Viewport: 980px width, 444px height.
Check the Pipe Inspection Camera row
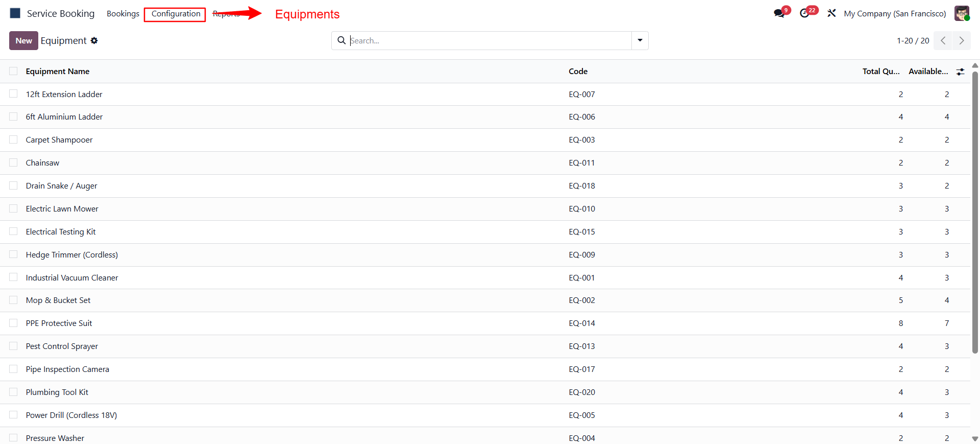click(13, 369)
